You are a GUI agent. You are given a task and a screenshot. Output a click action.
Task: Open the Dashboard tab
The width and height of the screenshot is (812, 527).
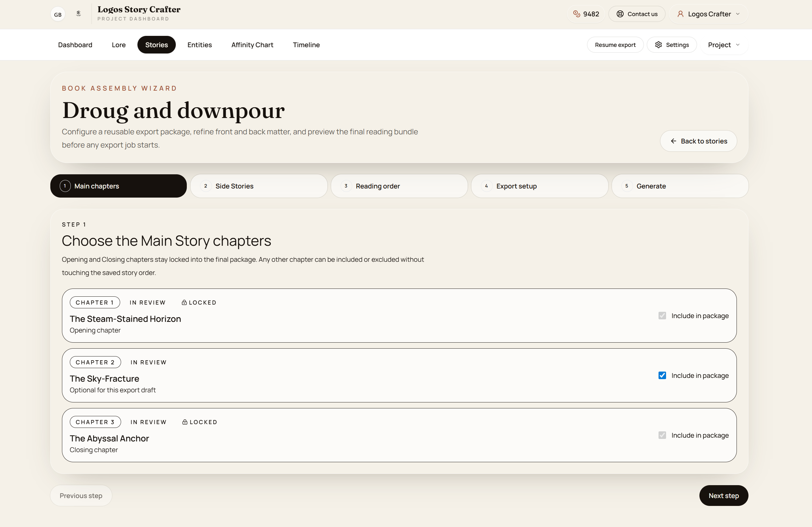(75, 45)
